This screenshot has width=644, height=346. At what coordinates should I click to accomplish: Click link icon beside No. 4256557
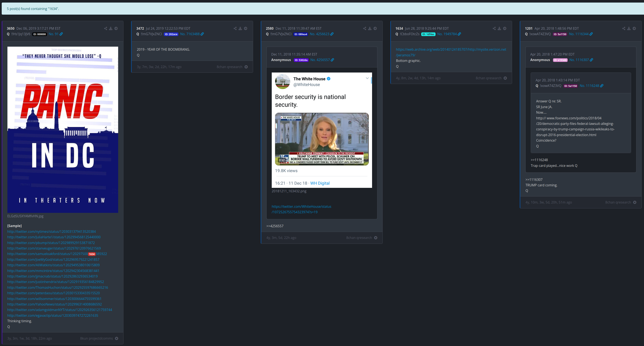coord(333,60)
